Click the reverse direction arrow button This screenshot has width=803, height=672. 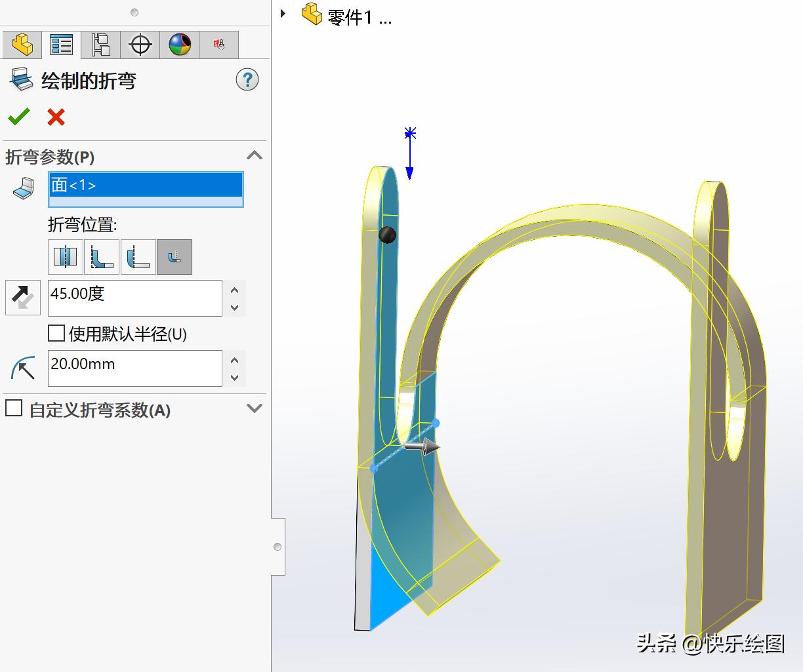coord(23,298)
